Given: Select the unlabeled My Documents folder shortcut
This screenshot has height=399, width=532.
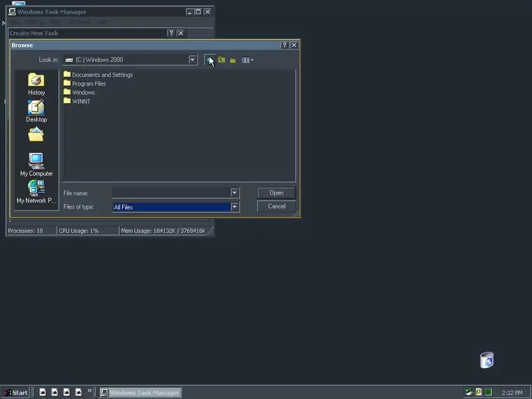Looking at the screenshot, I should (36, 135).
